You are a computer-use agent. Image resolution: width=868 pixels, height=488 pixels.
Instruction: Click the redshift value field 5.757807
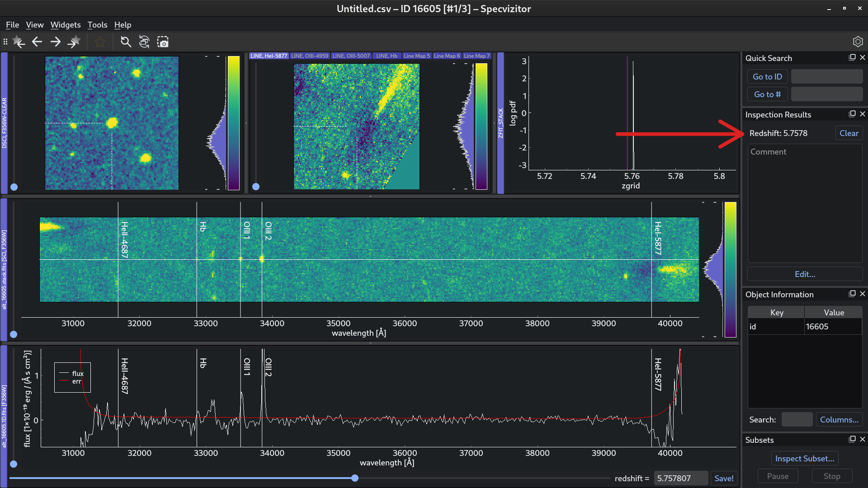click(x=681, y=479)
